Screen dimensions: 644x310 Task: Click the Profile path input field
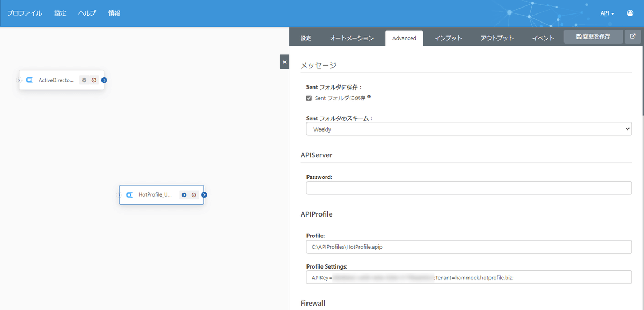pyautogui.click(x=469, y=247)
